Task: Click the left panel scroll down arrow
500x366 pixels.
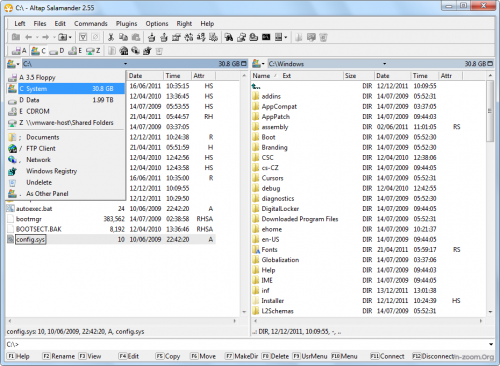Action: click(x=244, y=312)
